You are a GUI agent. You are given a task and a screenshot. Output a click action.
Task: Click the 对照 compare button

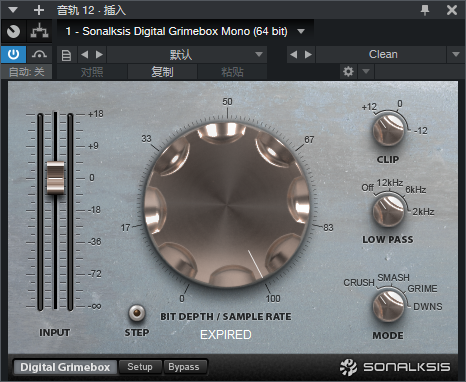pyautogui.click(x=92, y=72)
